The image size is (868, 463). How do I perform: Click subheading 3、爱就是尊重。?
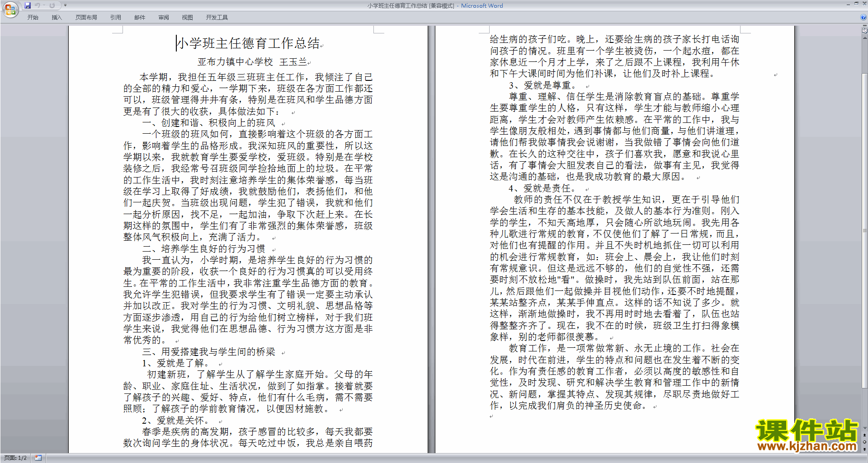click(542, 85)
